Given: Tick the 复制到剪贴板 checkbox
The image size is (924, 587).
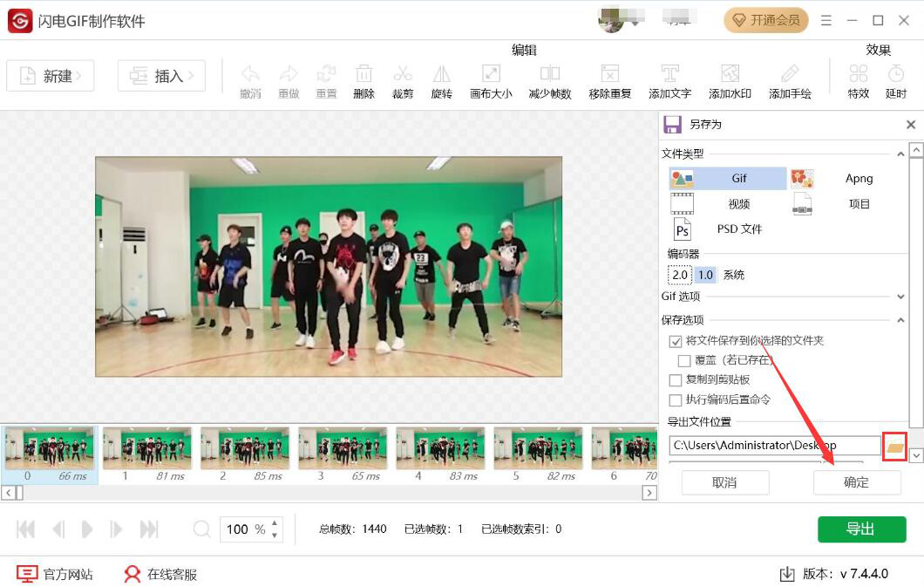Looking at the screenshot, I should click(675, 380).
